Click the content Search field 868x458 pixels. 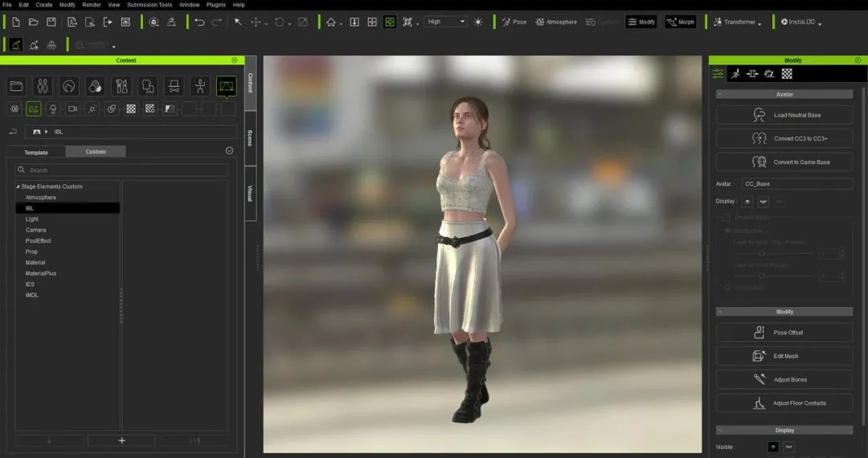tap(122, 170)
